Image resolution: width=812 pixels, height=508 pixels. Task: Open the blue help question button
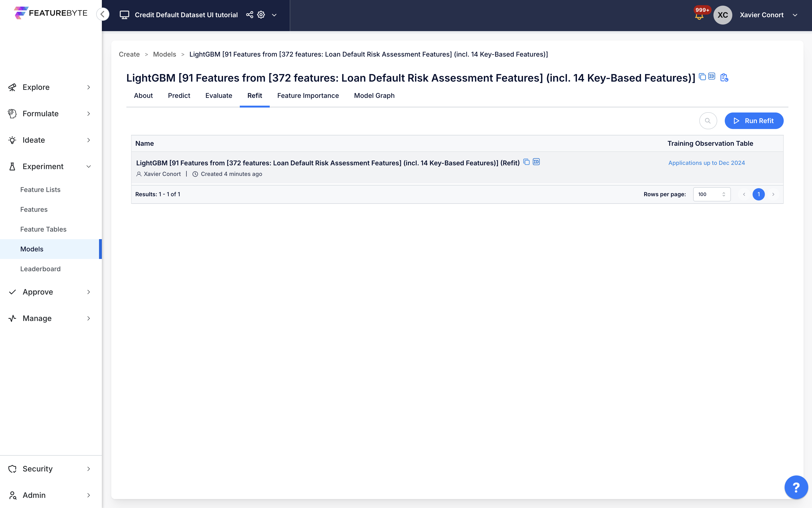796,487
